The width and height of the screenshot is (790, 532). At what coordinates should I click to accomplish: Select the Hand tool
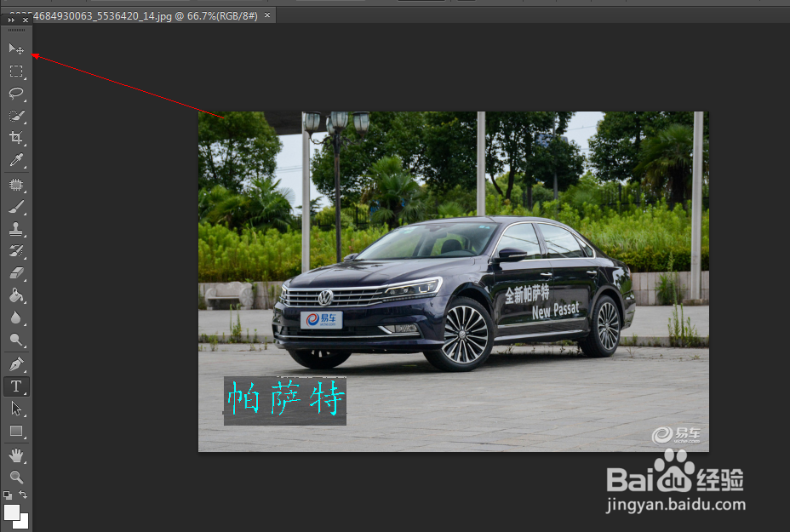(x=16, y=455)
